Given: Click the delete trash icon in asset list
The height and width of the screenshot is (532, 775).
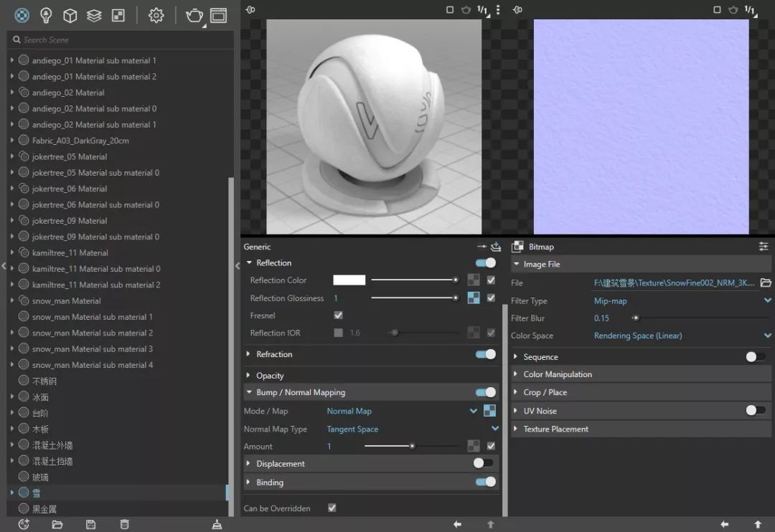Looking at the screenshot, I should [x=124, y=525].
